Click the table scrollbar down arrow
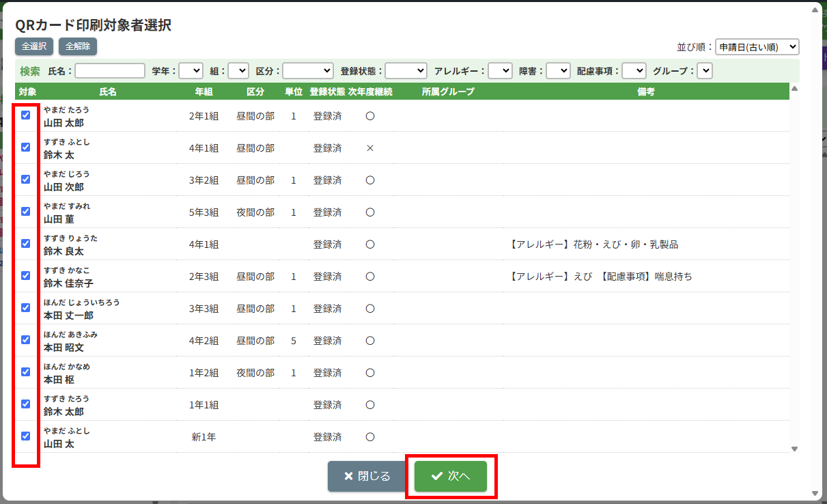This screenshot has width=827, height=504. 794,449
